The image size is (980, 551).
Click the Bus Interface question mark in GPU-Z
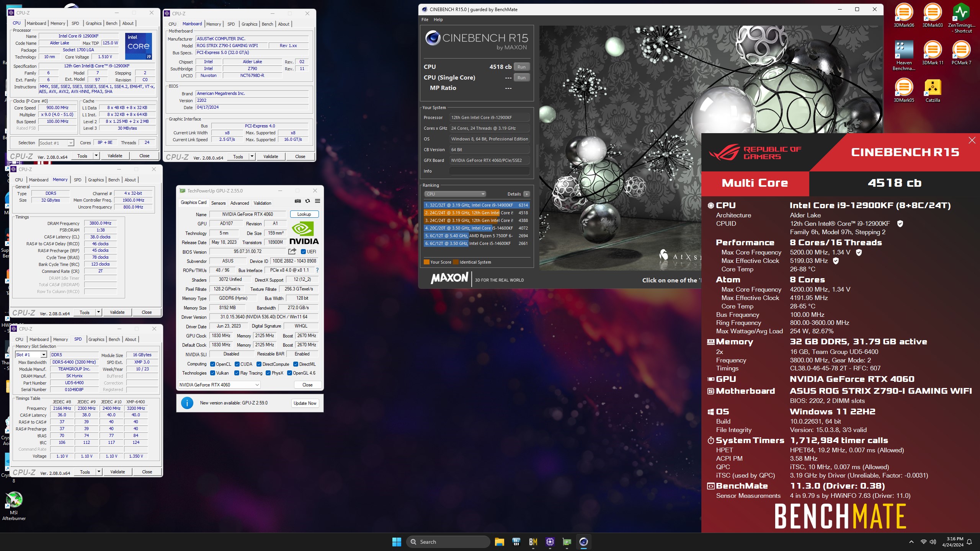click(317, 270)
